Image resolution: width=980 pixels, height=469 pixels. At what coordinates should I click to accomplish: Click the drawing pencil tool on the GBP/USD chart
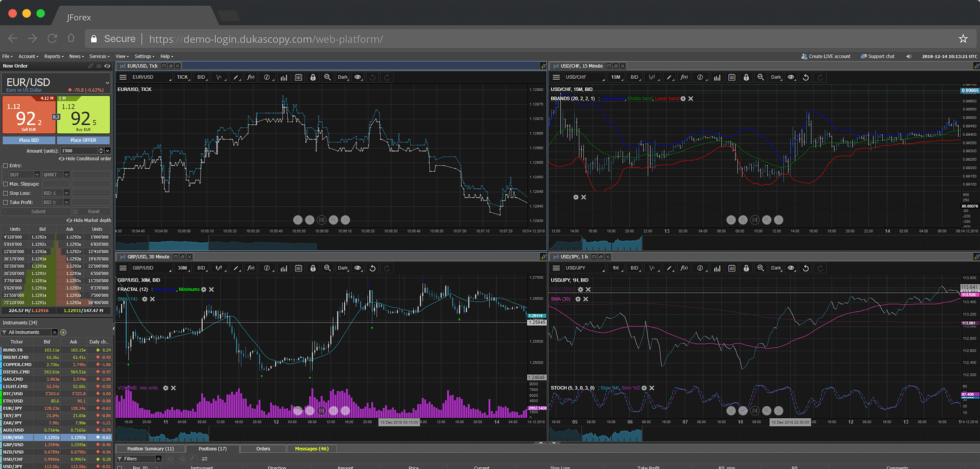click(x=236, y=268)
